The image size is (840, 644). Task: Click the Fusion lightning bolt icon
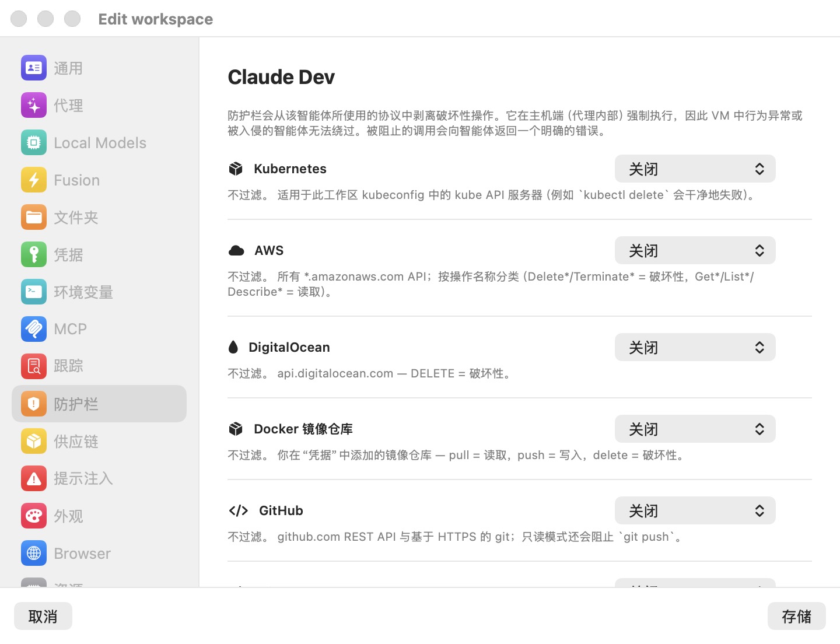tap(34, 180)
